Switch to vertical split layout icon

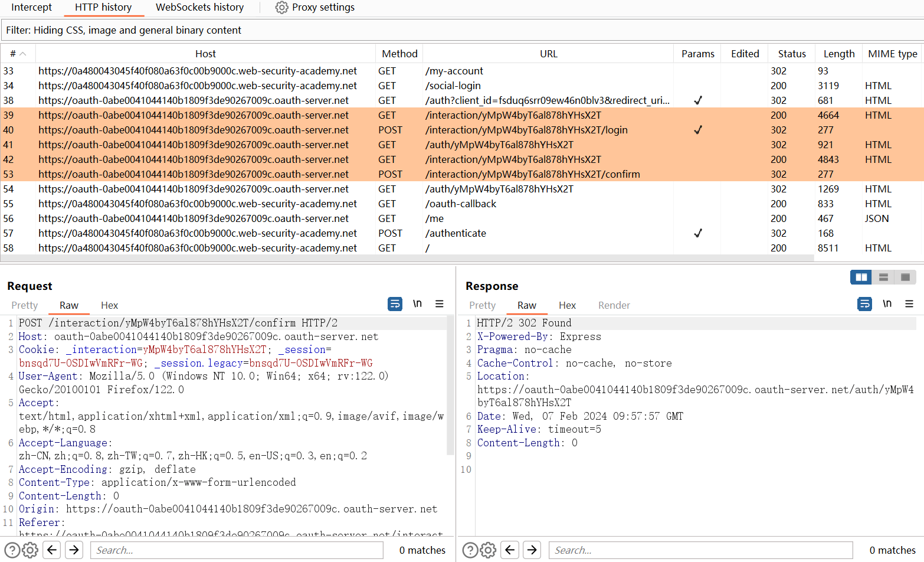[x=883, y=277]
